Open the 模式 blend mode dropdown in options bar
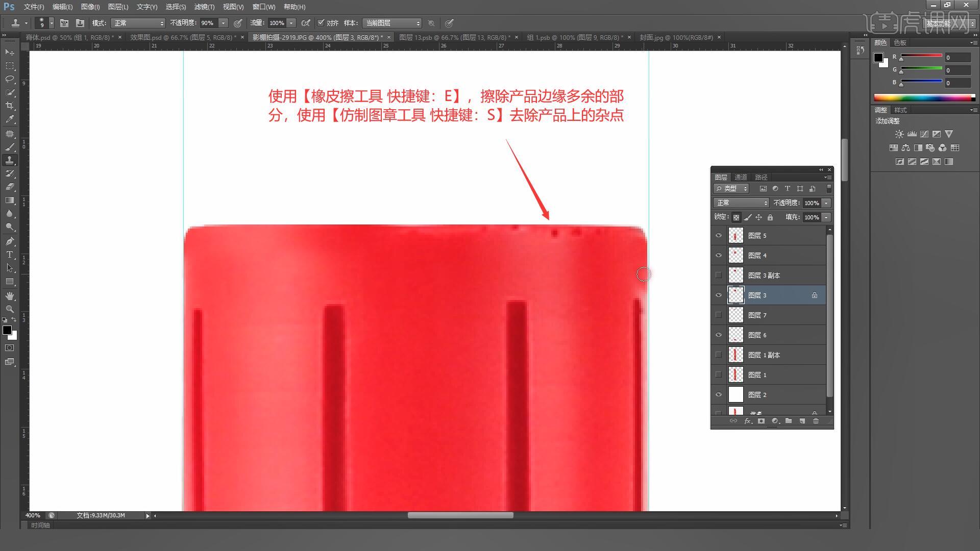 coord(138,23)
